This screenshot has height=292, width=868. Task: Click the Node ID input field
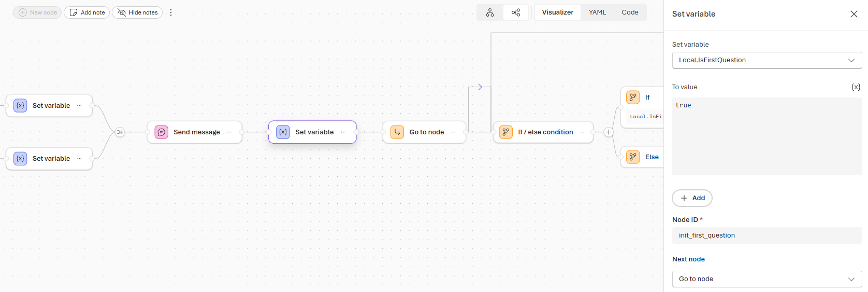click(766, 235)
